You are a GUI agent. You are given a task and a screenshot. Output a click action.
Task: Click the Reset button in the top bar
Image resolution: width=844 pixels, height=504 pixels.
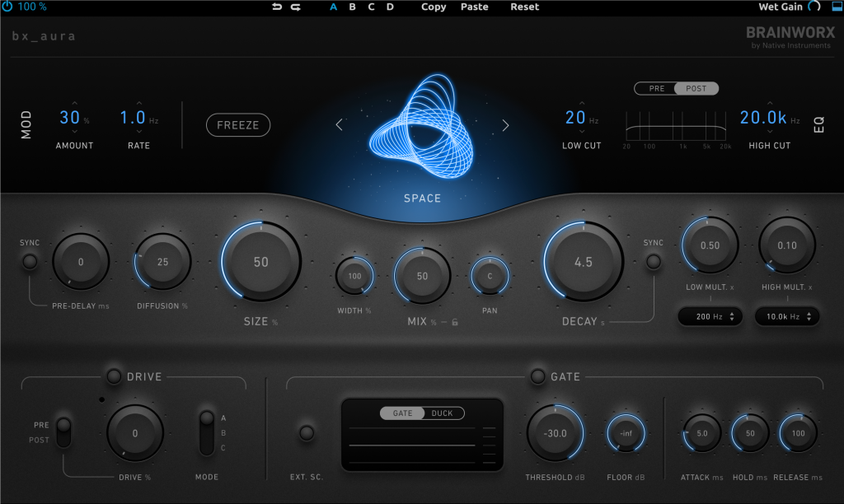tap(523, 7)
